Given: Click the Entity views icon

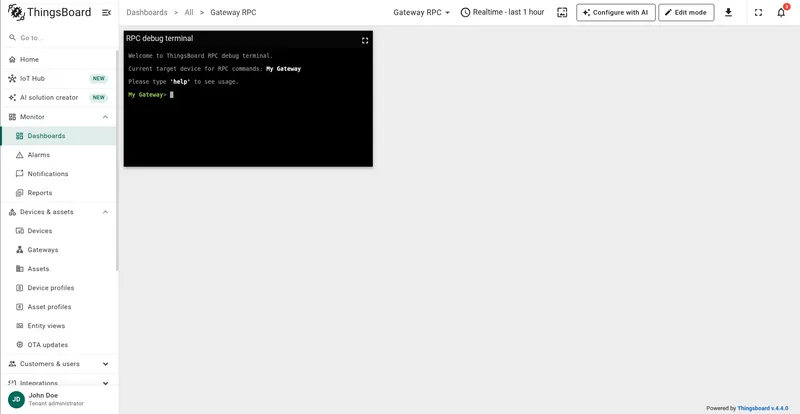Looking at the screenshot, I should (20, 326).
